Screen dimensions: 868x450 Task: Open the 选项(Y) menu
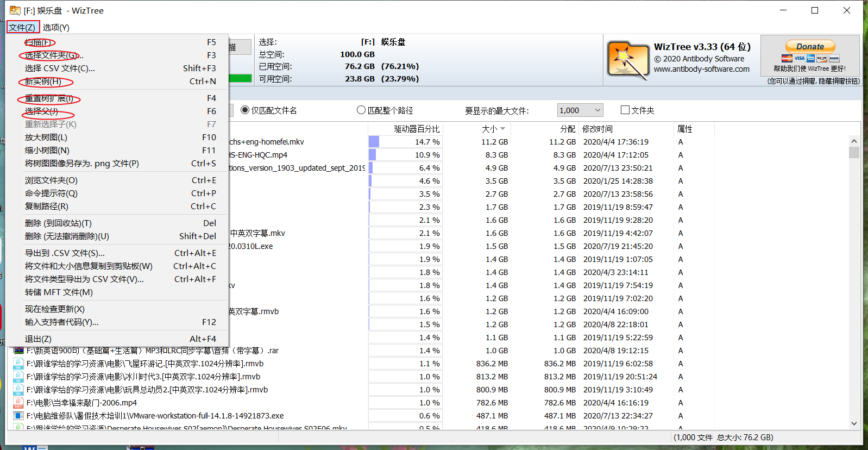tap(56, 27)
